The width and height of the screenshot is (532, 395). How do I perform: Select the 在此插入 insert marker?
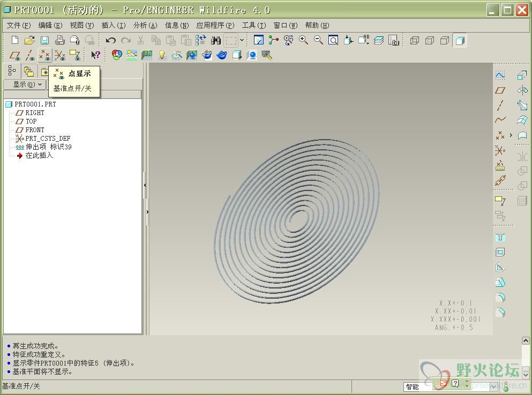(x=39, y=155)
